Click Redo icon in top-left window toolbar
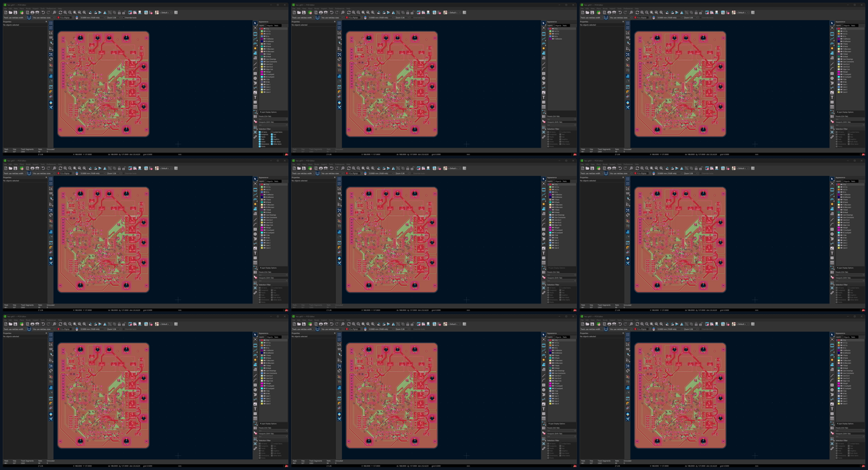Screen dimensions: 868x470 [48, 13]
